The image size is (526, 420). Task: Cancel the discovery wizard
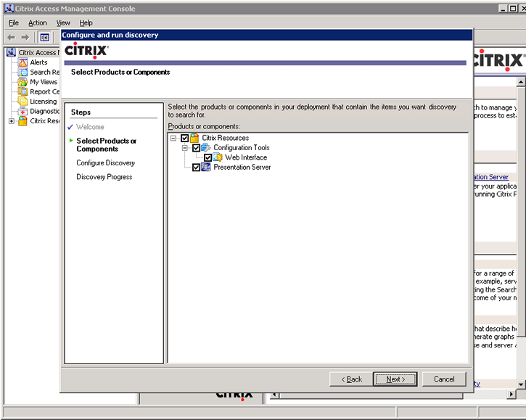click(444, 379)
